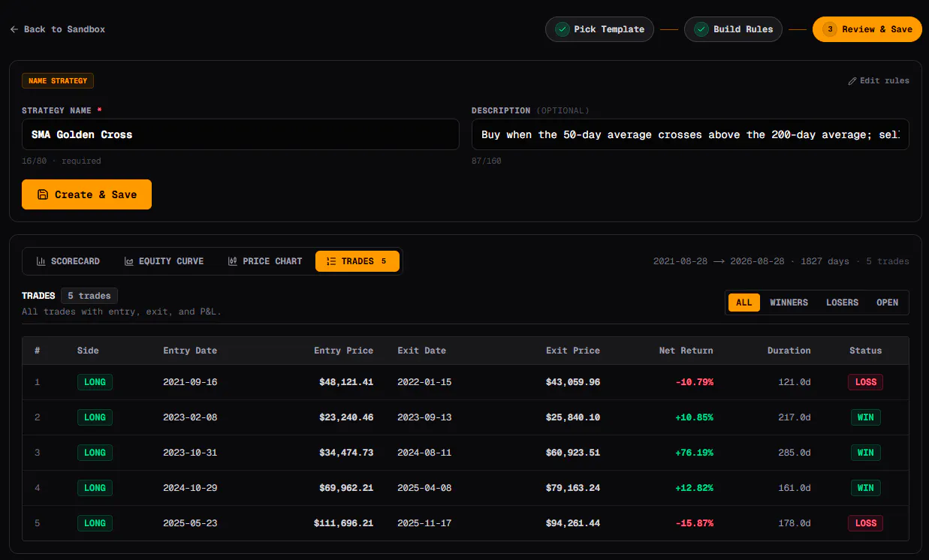Click the Create & Save button
Viewport: 929px width, 560px height.
tap(86, 194)
